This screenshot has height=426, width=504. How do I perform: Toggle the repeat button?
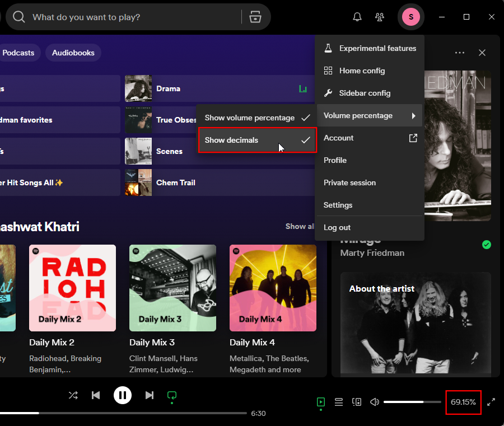(x=172, y=395)
